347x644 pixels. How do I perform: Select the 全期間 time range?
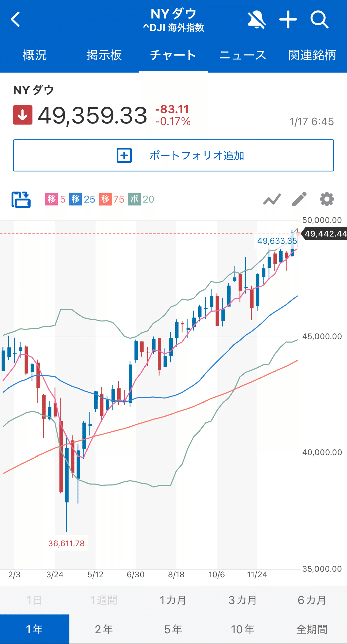pyautogui.click(x=312, y=629)
